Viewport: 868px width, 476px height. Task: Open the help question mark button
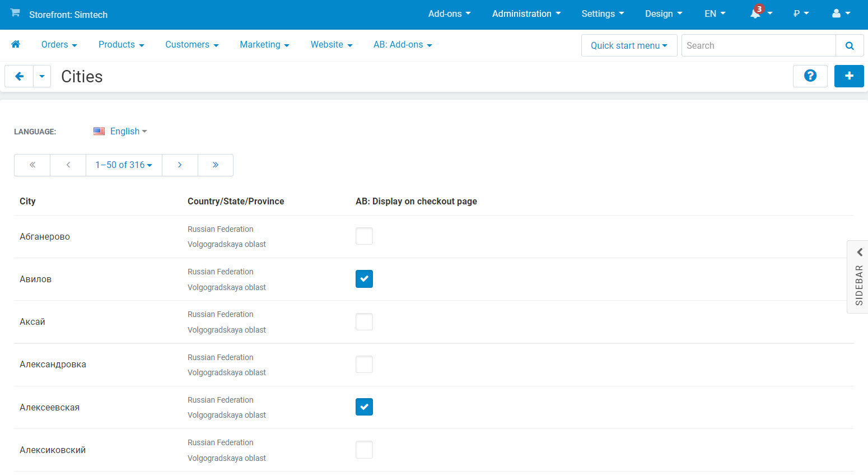coord(810,76)
